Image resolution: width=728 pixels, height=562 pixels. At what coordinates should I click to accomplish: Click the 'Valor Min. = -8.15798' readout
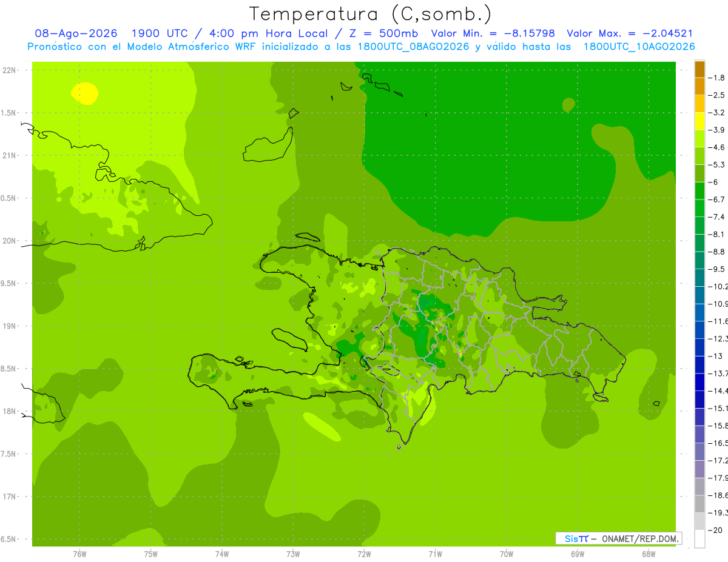click(x=493, y=33)
